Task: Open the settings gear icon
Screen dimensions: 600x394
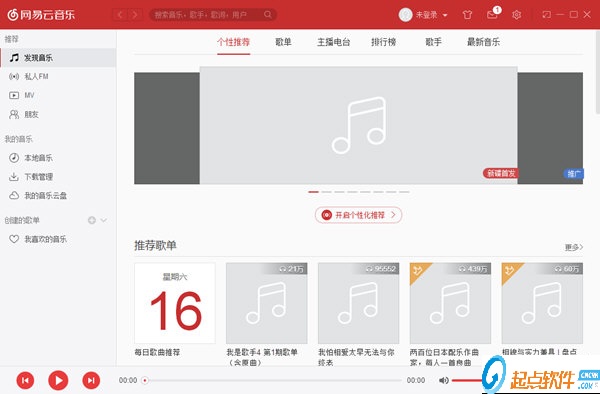Action: tap(517, 15)
